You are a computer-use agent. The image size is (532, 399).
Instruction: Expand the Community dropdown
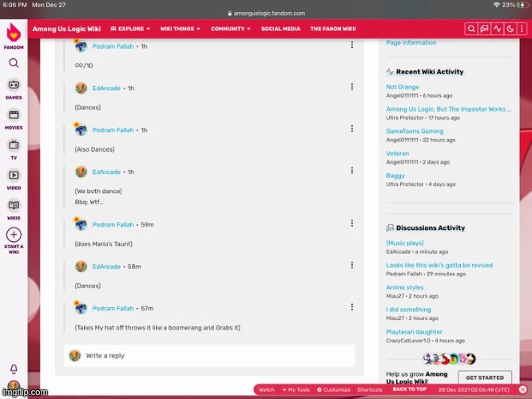(x=230, y=29)
